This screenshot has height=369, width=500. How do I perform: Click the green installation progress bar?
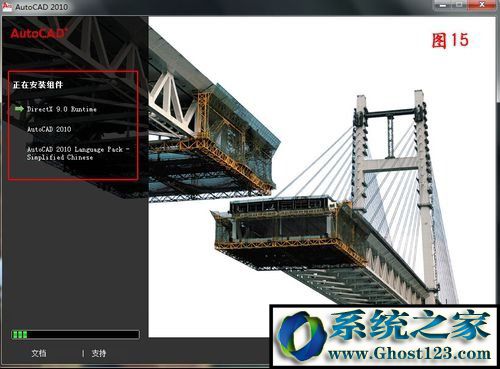75,334
